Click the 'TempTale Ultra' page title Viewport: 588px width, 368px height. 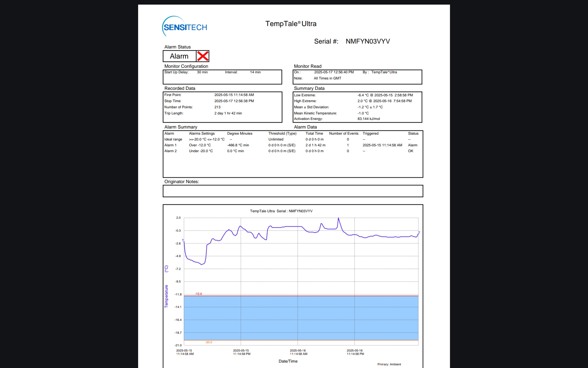(x=291, y=24)
